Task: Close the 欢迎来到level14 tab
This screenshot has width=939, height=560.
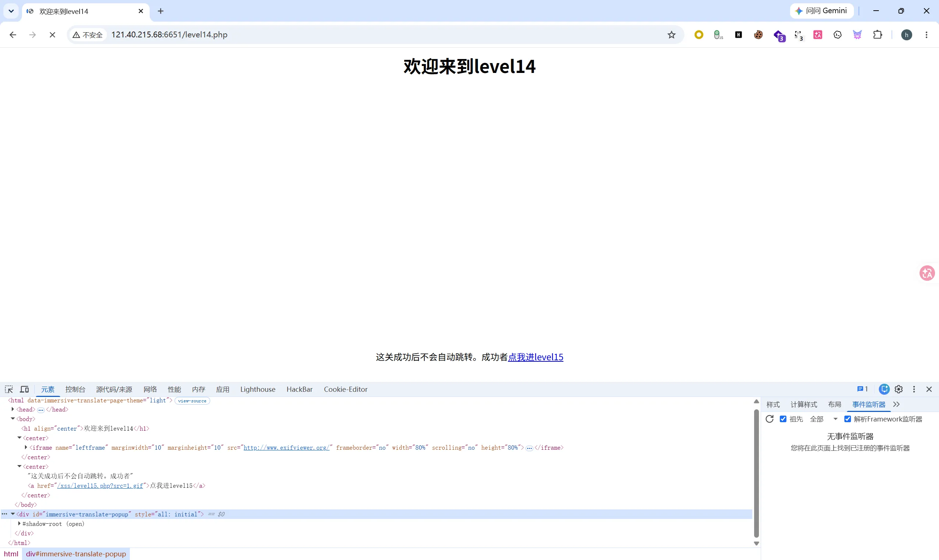Action: tap(141, 11)
